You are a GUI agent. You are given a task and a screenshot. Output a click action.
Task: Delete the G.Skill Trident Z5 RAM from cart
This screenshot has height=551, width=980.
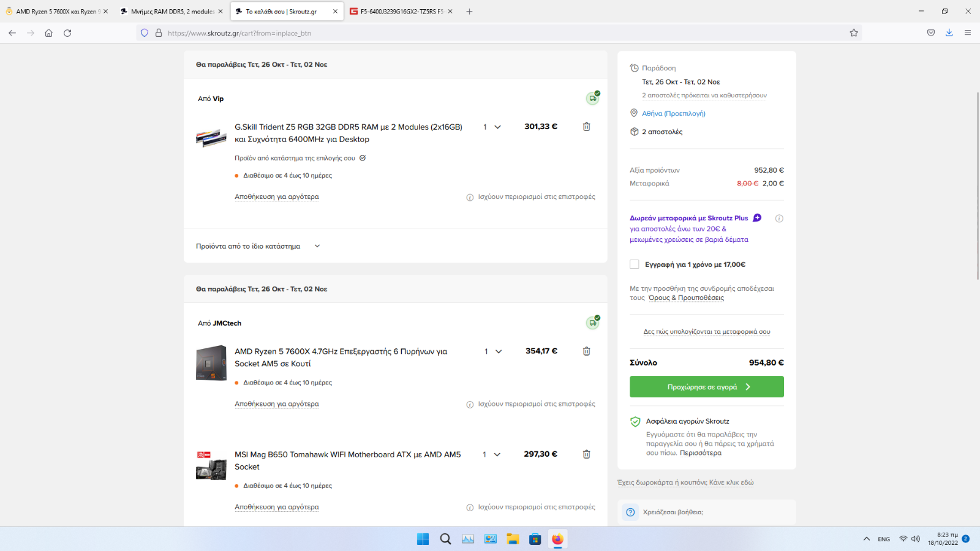point(586,127)
